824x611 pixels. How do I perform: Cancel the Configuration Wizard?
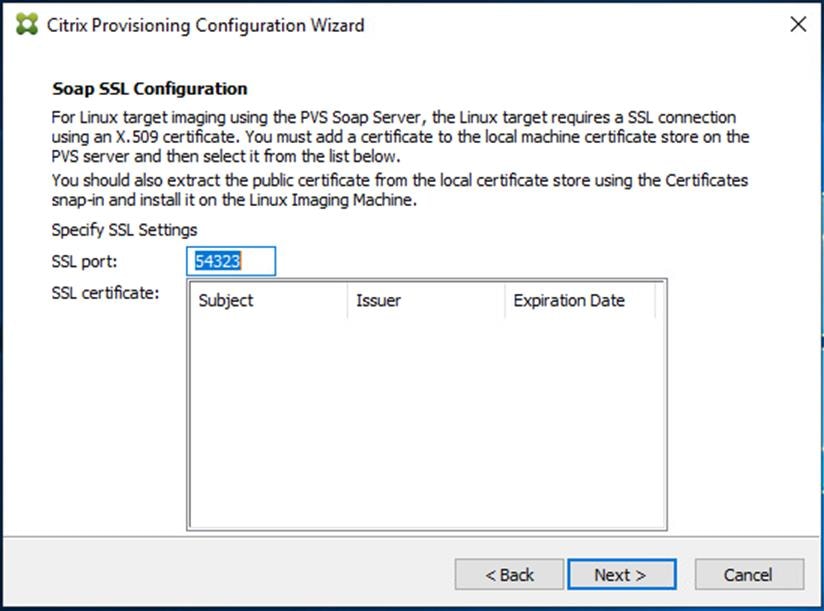click(x=748, y=574)
